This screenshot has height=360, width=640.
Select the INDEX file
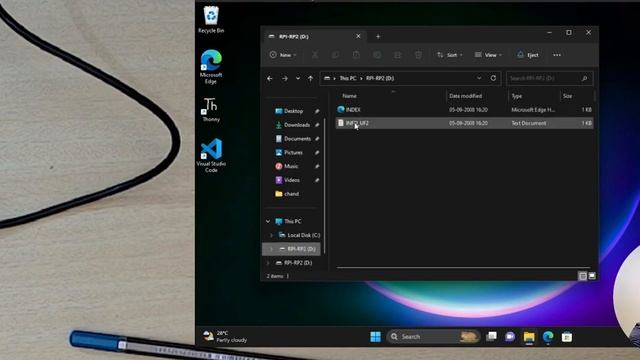464,110
